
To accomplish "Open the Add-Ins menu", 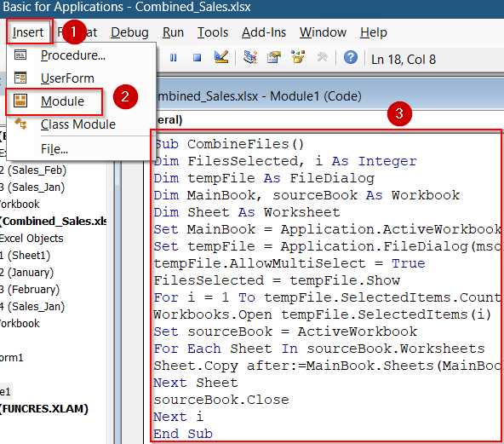I will pos(264,32).
